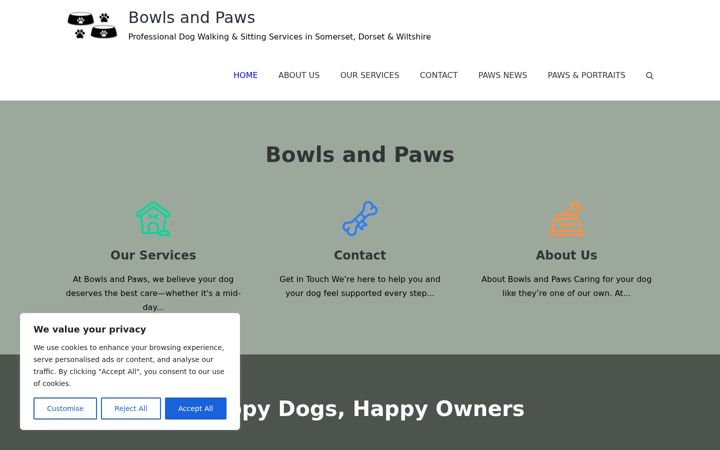Open the PAWS NEWS menu item

coord(503,75)
